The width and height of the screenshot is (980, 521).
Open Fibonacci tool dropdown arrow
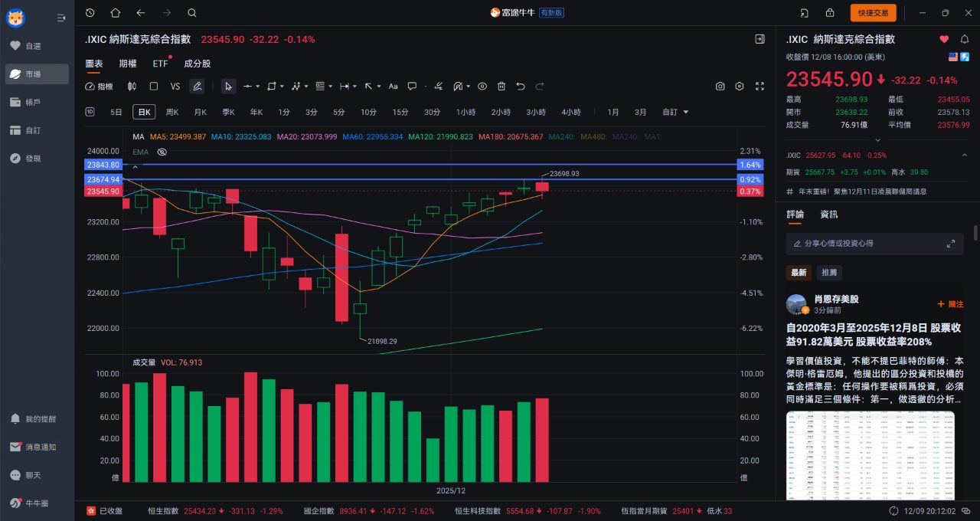(330, 87)
